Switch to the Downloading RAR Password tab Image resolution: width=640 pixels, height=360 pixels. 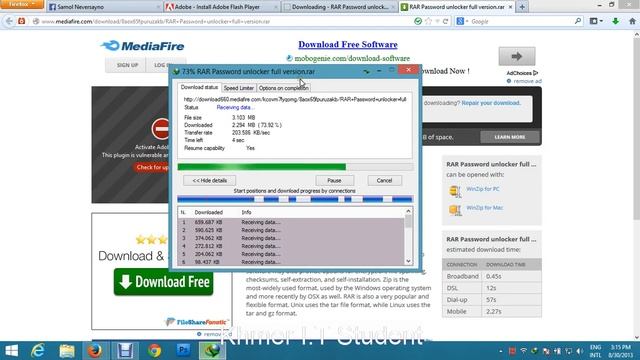(x=340, y=7)
